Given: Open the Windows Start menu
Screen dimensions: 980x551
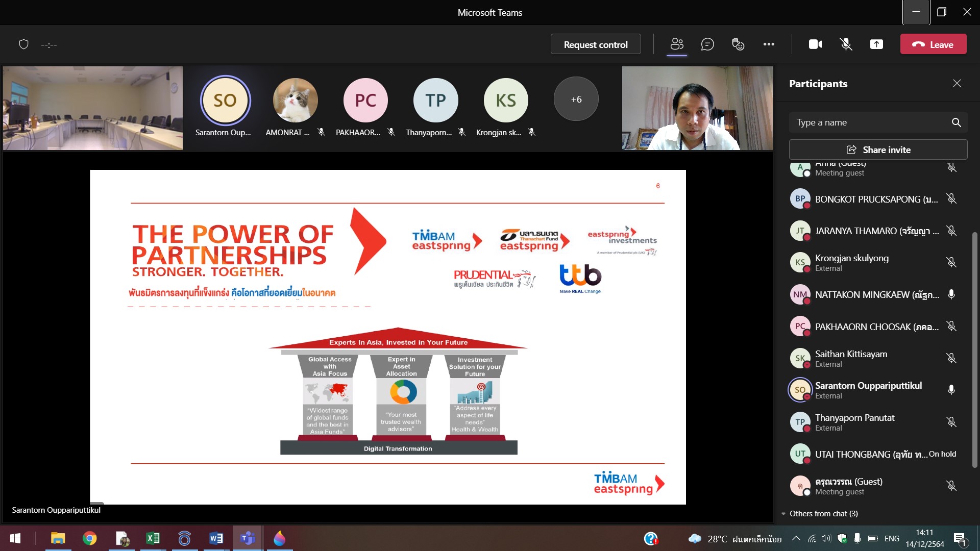Looking at the screenshot, I should 15,538.
